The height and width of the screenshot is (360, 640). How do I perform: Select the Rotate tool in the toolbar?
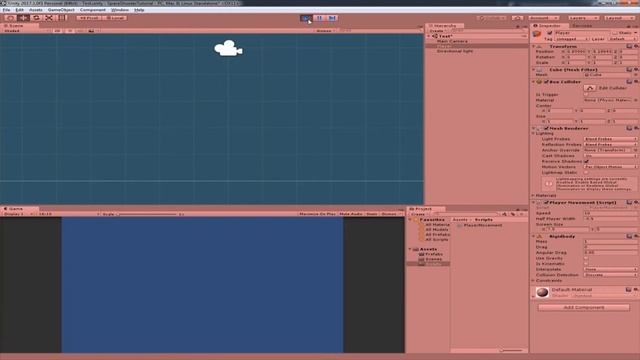pos(36,18)
